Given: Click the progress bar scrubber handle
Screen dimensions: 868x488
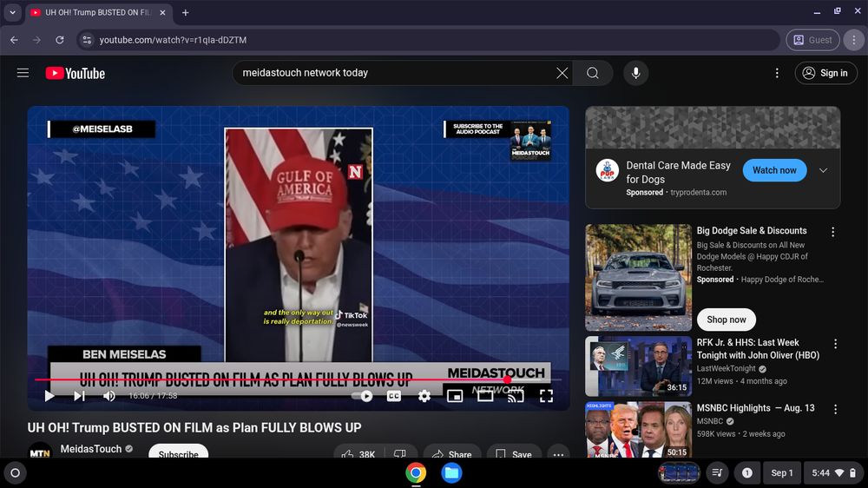Looking at the screenshot, I should tap(507, 380).
